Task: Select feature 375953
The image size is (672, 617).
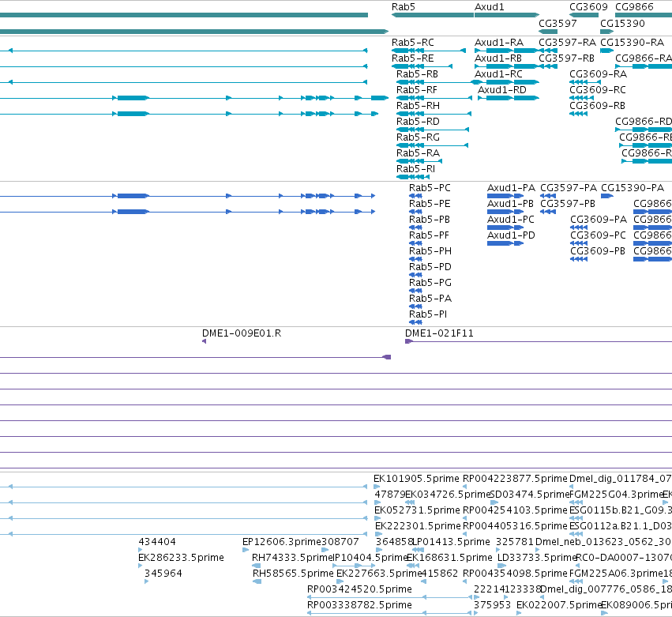Action: [x=493, y=606]
